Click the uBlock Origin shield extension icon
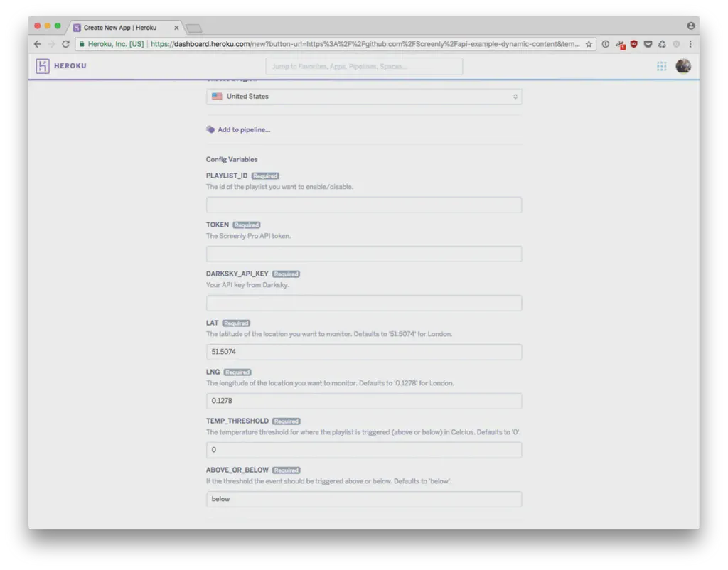This screenshot has height=570, width=728. point(634,43)
